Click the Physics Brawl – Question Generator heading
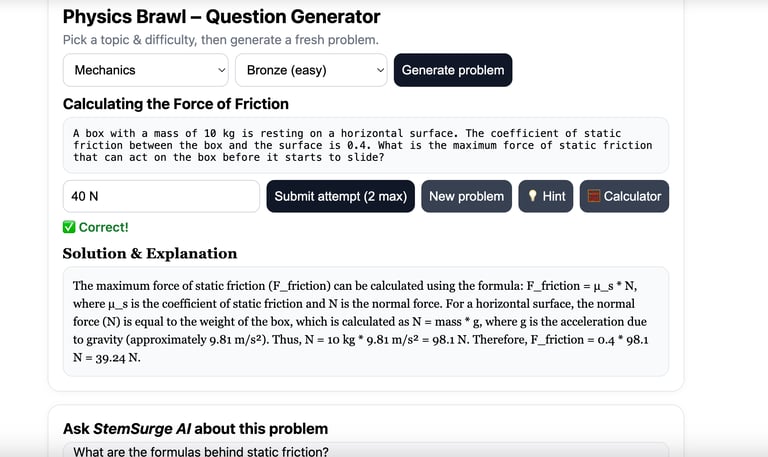The image size is (768, 457). click(x=221, y=17)
